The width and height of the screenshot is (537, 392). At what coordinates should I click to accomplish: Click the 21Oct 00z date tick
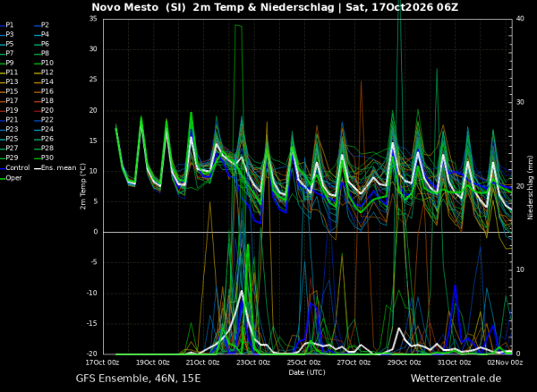point(203,362)
